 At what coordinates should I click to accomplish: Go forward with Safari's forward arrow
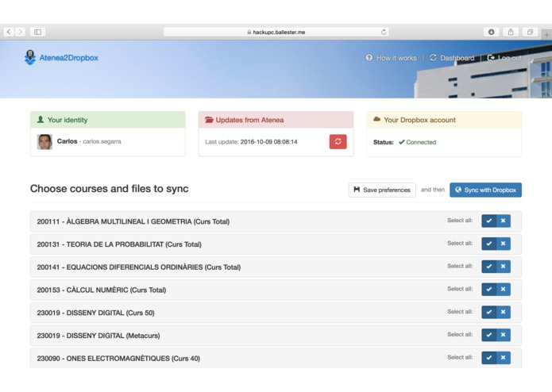[21, 32]
